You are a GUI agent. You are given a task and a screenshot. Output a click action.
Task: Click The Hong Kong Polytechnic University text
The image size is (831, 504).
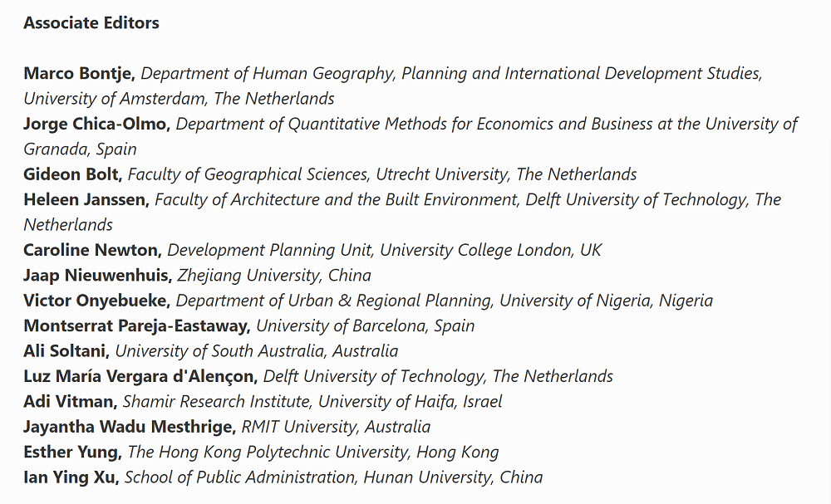tap(312, 453)
